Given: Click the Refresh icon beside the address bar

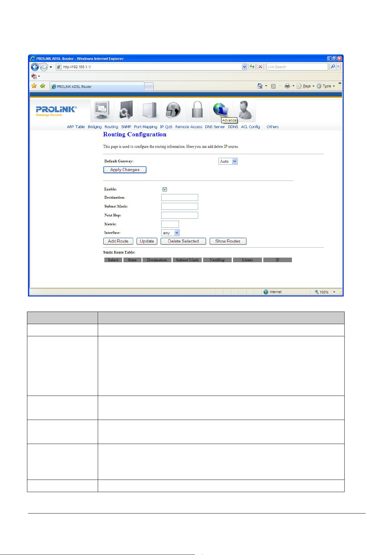Looking at the screenshot, I should pyautogui.click(x=252, y=67).
